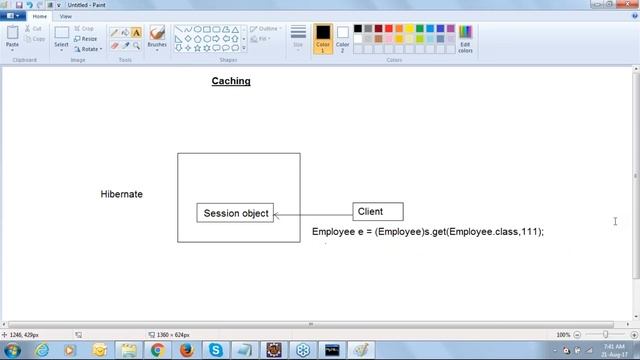640x360 pixels.
Task: Select the Color picker eyedropper tool
Action: click(x=125, y=45)
